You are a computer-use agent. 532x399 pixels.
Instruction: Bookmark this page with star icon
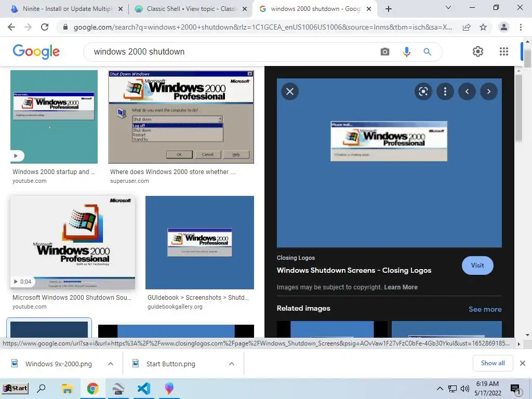[483, 27]
